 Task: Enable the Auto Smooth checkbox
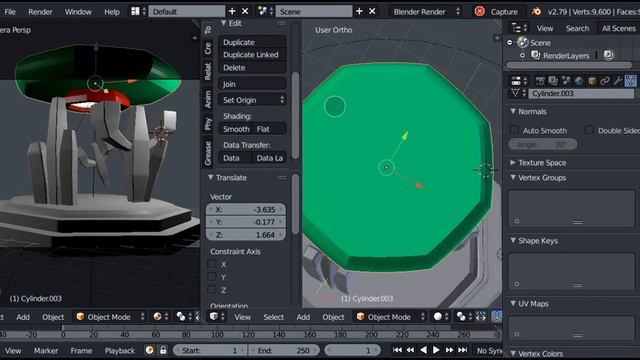(x=514, y=130)
